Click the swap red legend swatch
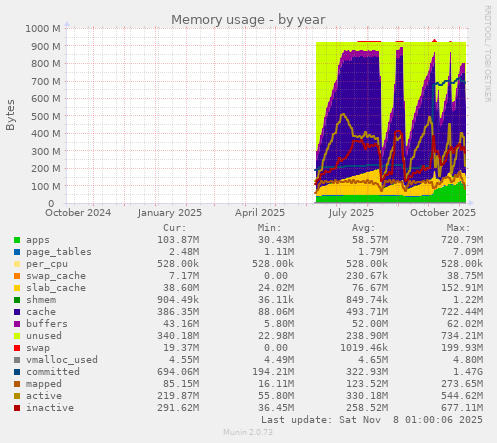Viewport: 497px width, 443px height. 17,348
